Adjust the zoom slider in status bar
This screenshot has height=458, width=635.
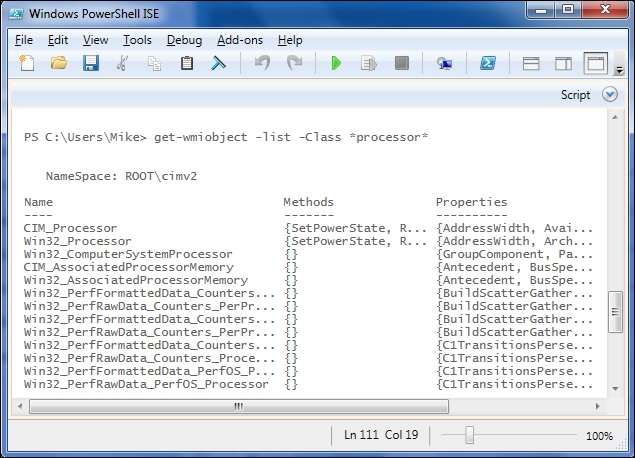coord(469,435)
